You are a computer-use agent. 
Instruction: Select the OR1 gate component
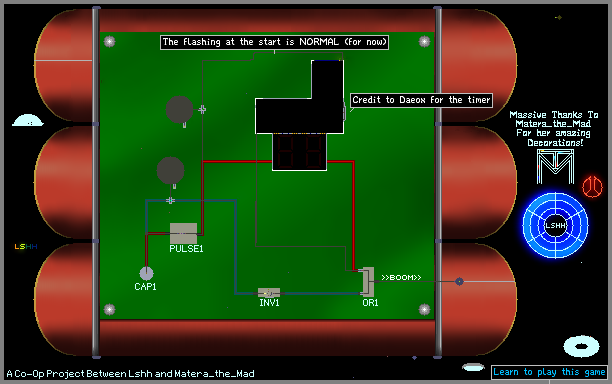click(x=368, y=282)
